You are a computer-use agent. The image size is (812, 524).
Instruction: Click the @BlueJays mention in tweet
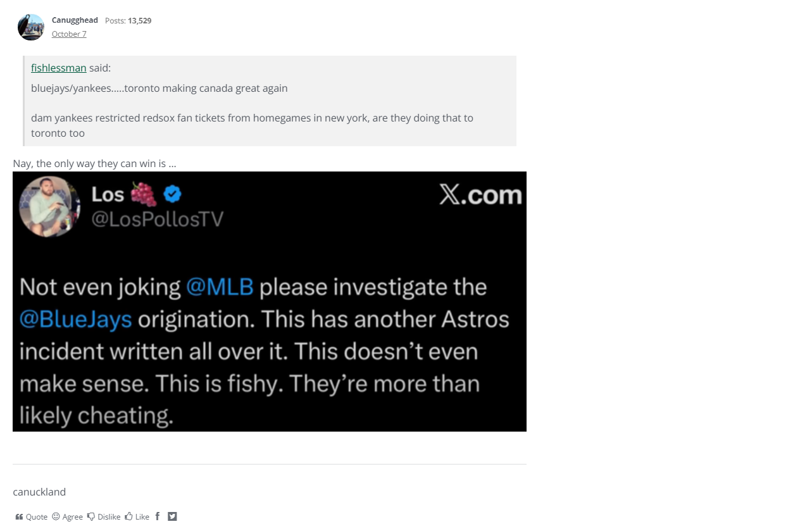[75, 319]
